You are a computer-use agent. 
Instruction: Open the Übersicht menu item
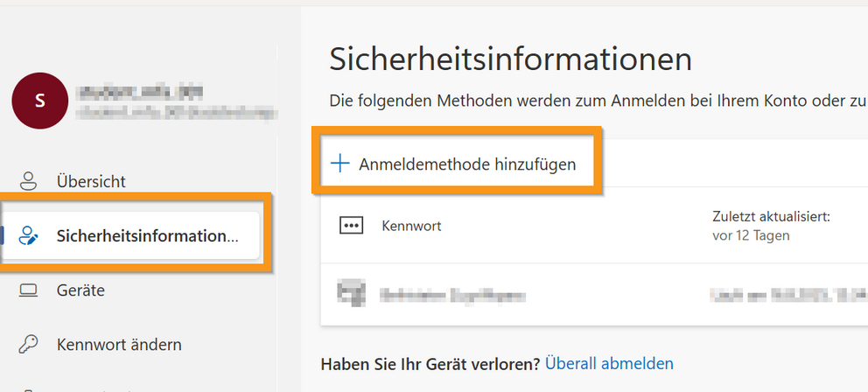[x=91, y=181]
